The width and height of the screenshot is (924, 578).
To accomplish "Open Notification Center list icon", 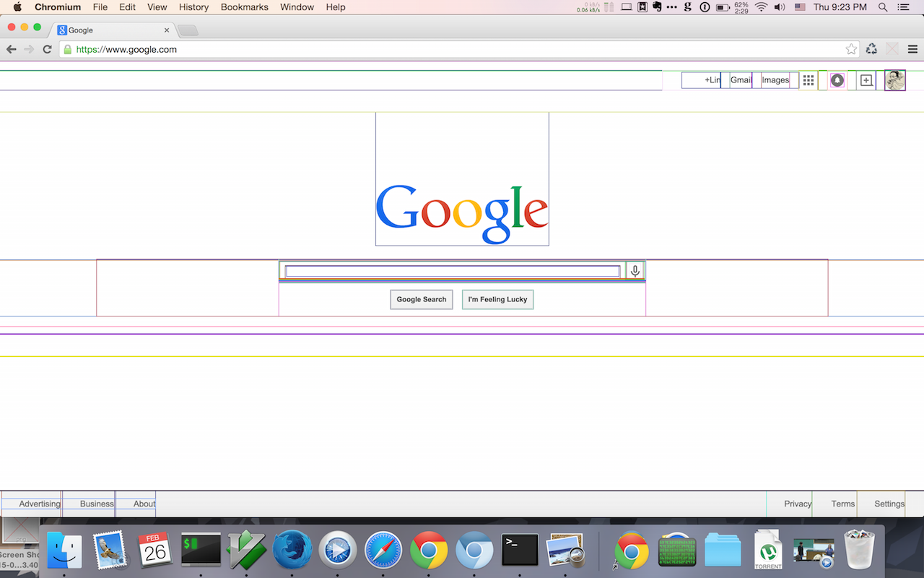I will (x=903, y=7).
